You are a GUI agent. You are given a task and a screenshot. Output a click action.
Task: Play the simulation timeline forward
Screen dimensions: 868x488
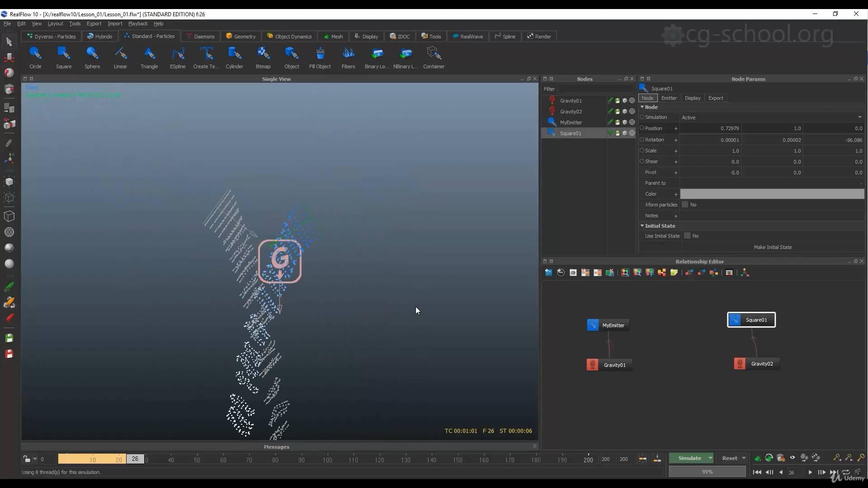click(810, 472)
